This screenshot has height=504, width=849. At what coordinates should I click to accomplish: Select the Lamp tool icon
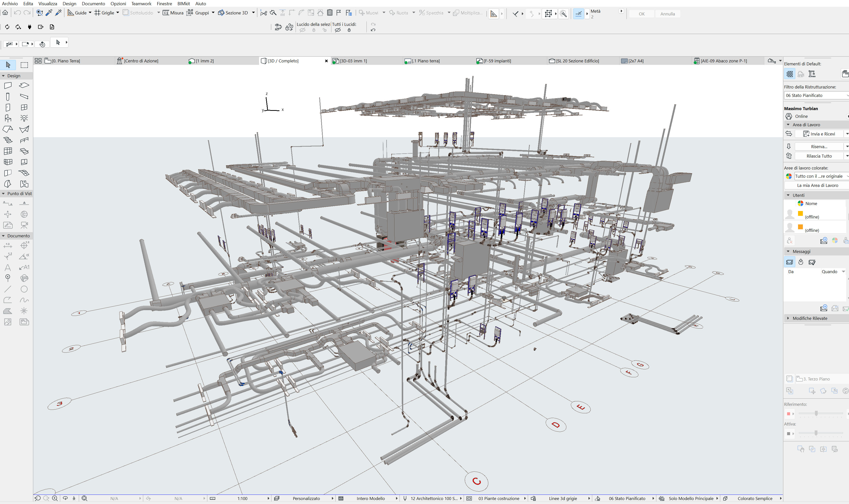coord(24,118)
